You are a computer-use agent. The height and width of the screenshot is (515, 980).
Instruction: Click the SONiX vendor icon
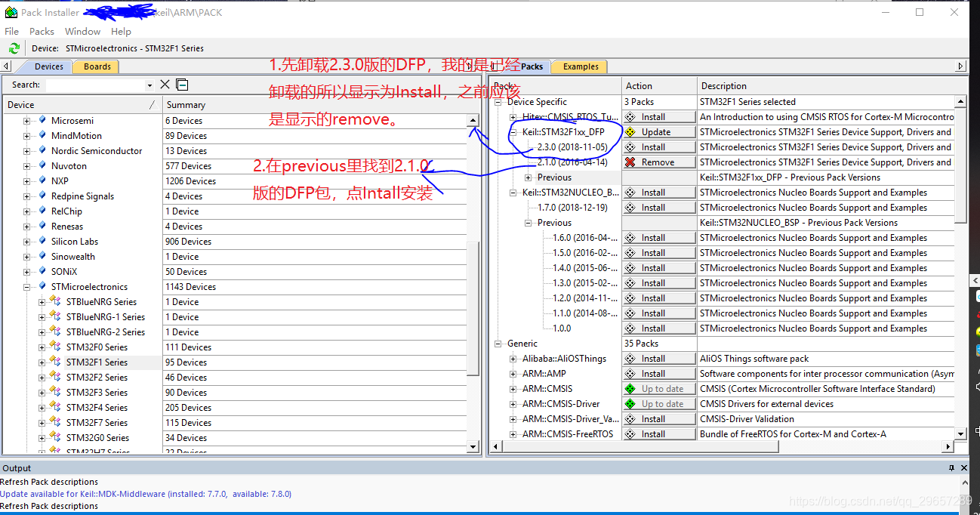[x=42, y=272]
